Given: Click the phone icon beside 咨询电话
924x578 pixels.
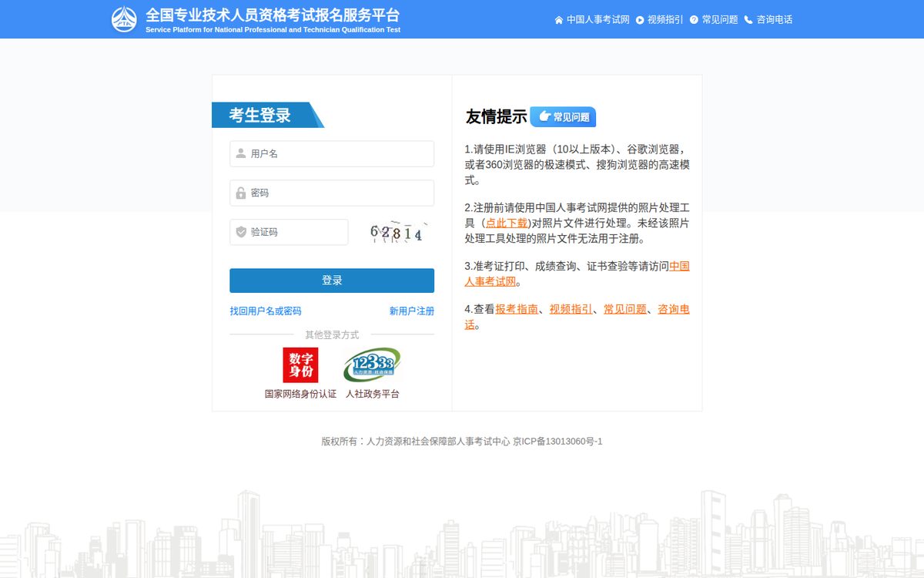Looking at the screenshot, I should click(748, 20).
